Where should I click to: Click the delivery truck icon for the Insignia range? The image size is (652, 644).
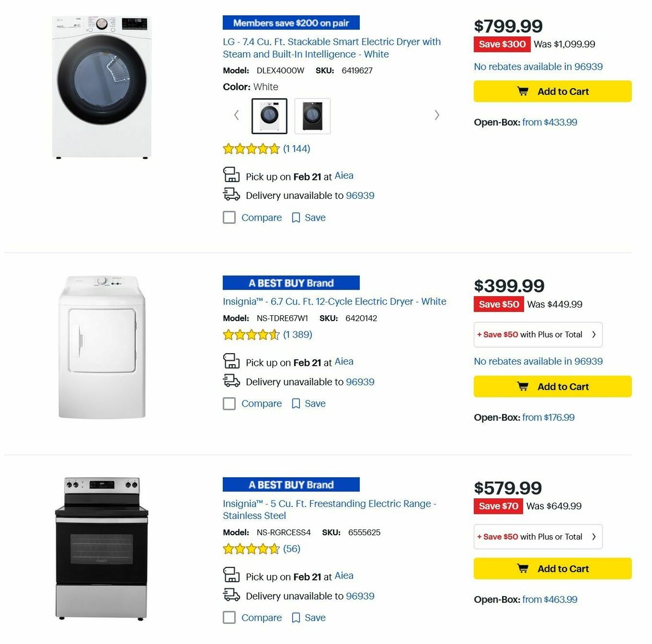231,595
